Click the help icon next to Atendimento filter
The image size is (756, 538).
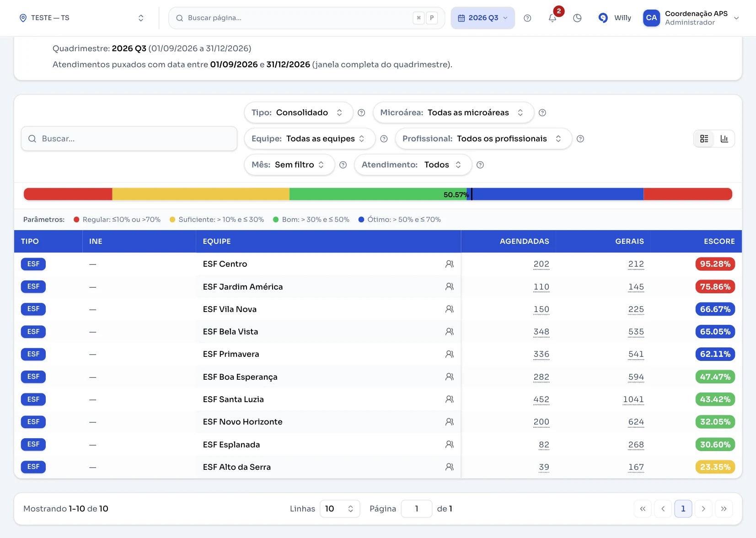click(480, 165)
